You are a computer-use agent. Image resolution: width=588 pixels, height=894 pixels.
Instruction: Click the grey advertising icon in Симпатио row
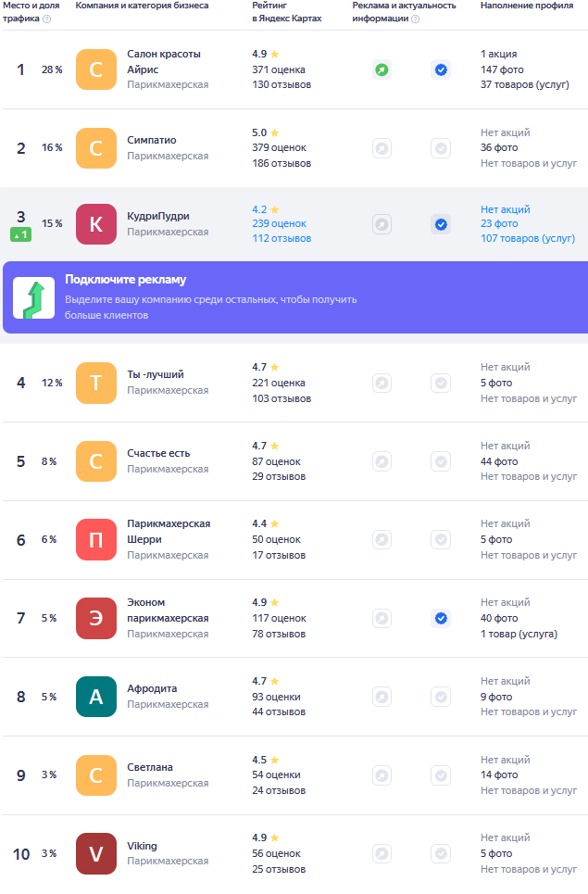pos(382,148)
